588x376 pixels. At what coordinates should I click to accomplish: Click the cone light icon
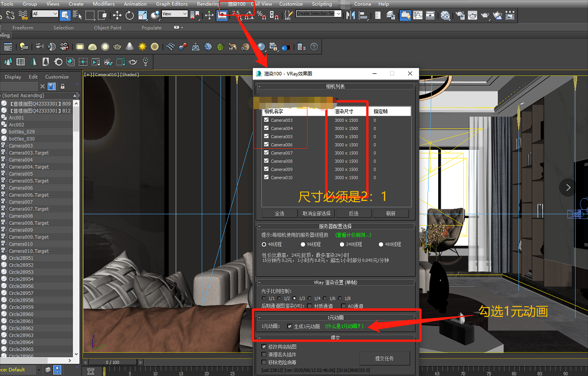tap(130, 46)
